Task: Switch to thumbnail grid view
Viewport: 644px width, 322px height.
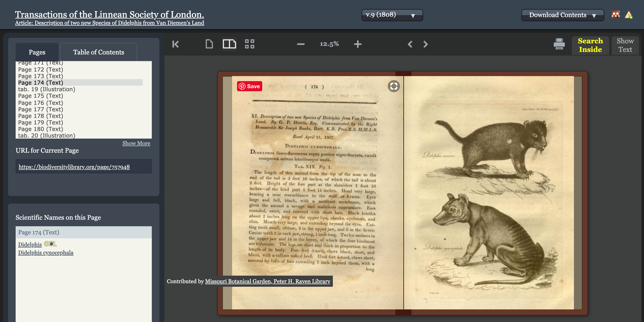Action: coord(249,44)
